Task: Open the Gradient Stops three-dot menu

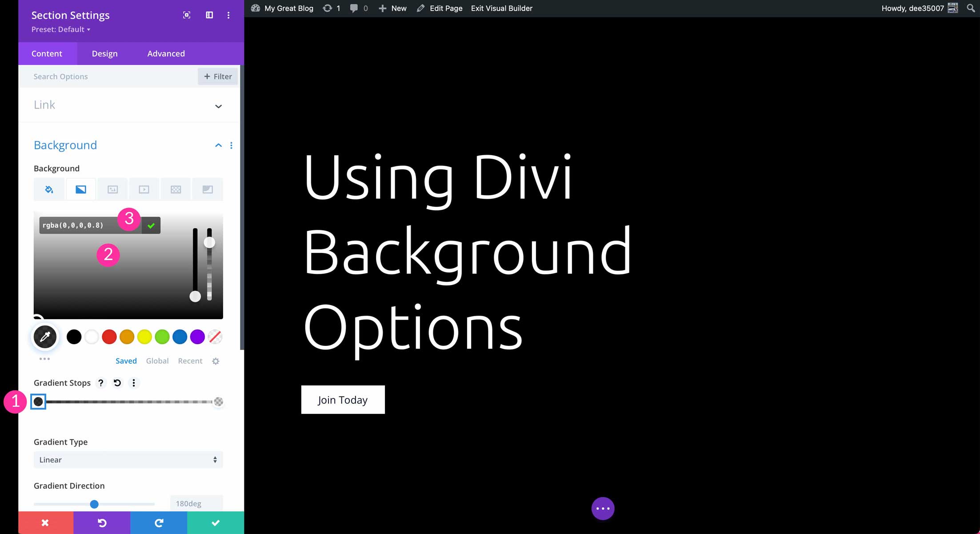Action: tap(134, 383)
